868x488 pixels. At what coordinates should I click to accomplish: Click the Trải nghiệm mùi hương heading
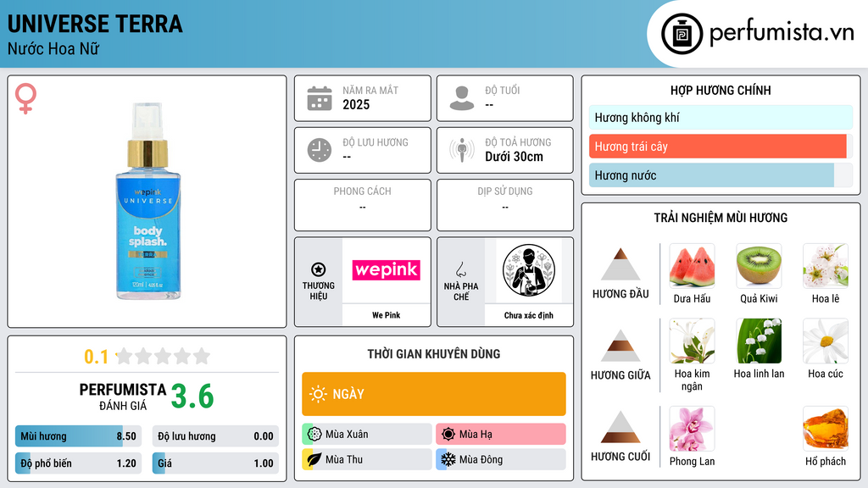721,218
